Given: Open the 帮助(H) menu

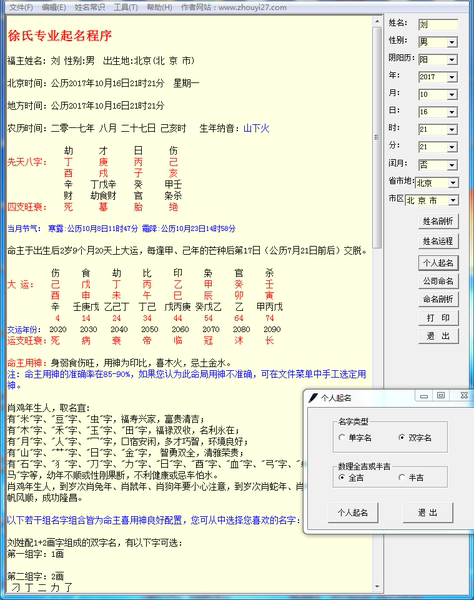Looking at the screenshot, I should (x=160, y=7).
